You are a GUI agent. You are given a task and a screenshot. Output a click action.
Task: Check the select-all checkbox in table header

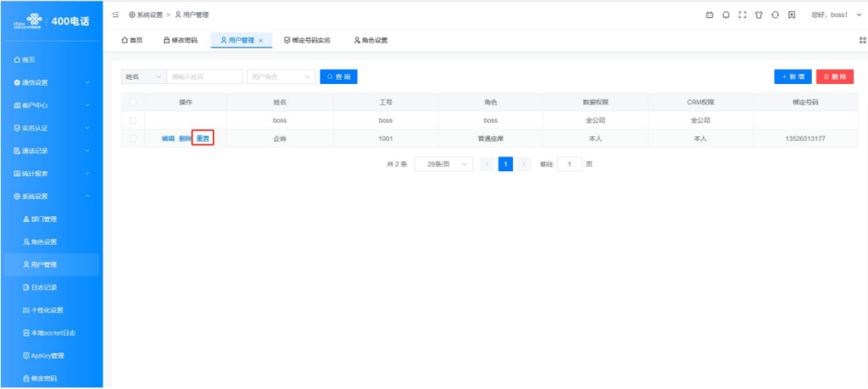(x=132, y=102)
